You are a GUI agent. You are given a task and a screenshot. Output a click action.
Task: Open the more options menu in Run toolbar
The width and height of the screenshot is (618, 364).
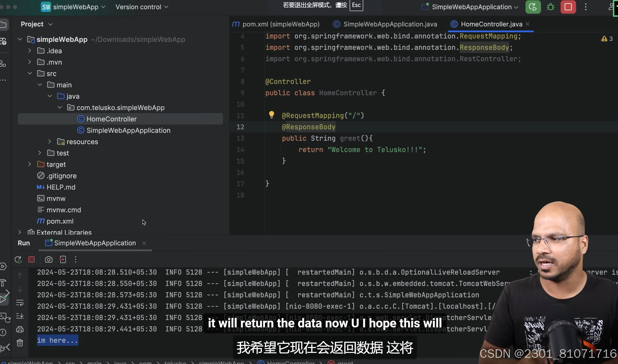[x=76, y=260]
